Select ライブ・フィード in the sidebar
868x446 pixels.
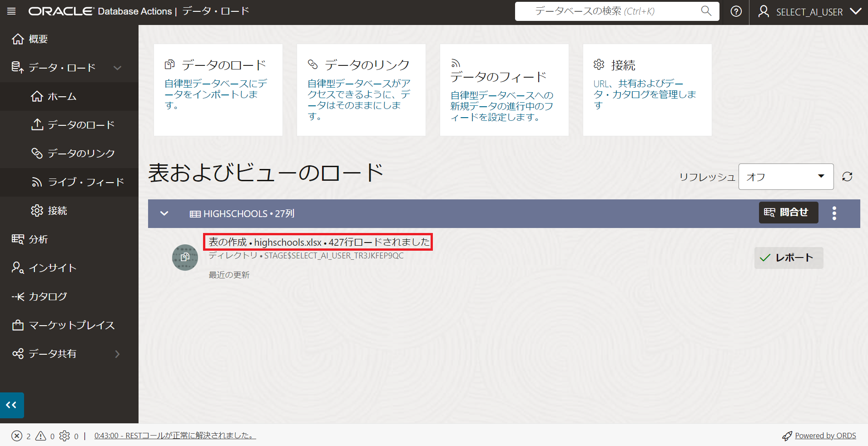click(x=85, y=182)
